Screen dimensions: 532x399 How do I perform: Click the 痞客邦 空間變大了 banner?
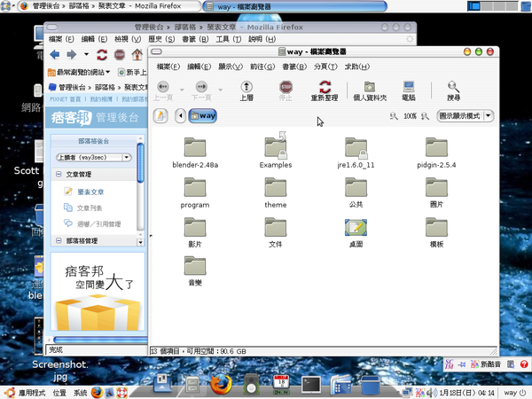[x=98, y=292]
